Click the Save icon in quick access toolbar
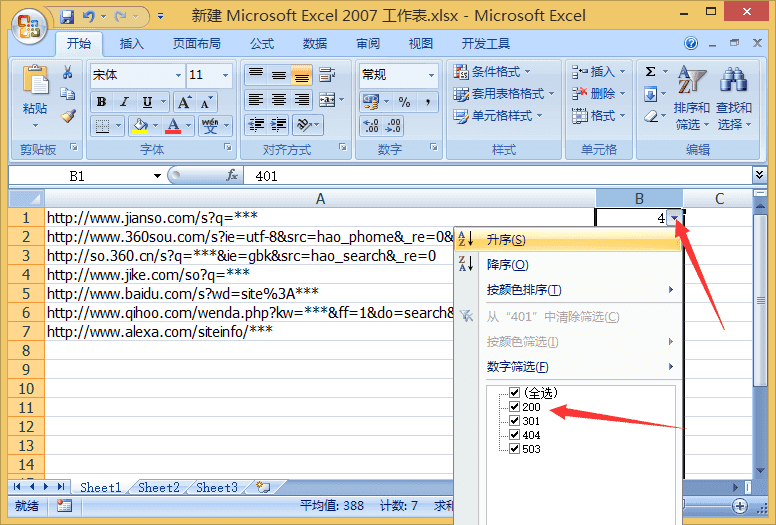Screen dimensions: 776x525 click(x=67, y=17)
